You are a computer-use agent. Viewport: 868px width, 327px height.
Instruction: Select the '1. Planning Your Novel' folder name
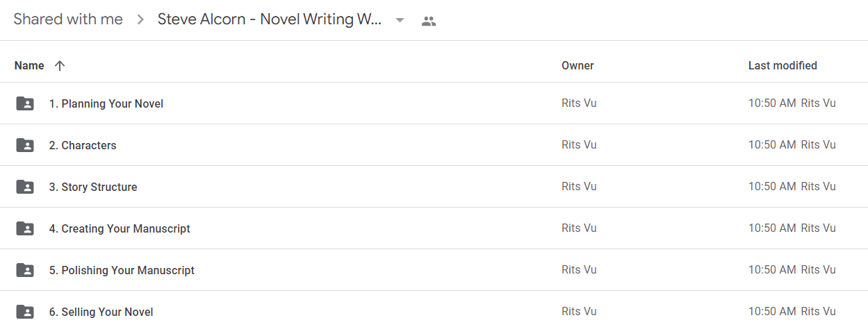(x=106, y=103)
